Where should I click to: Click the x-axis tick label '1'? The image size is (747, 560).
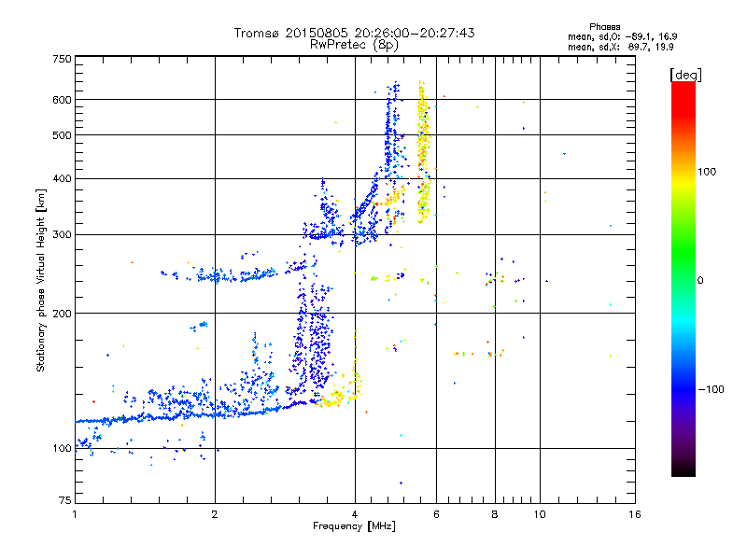(x=75, y=514)
